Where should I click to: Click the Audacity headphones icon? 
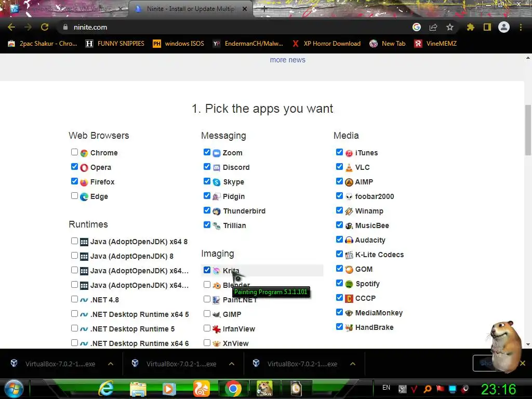(349, 240)
